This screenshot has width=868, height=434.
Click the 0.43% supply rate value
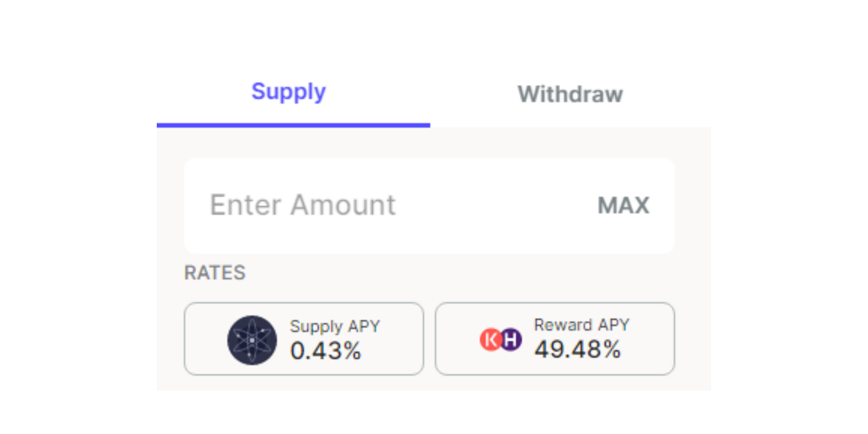coord(325,351)
